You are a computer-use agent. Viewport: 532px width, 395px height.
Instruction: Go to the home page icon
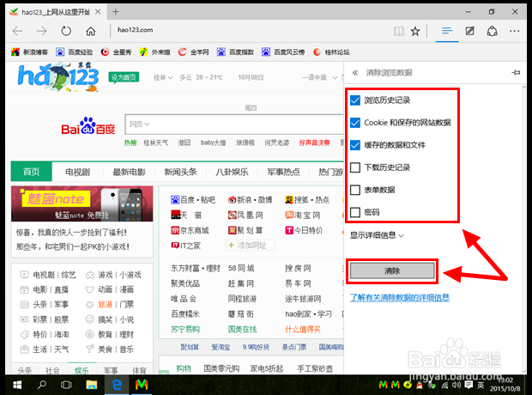coord(91,31)
